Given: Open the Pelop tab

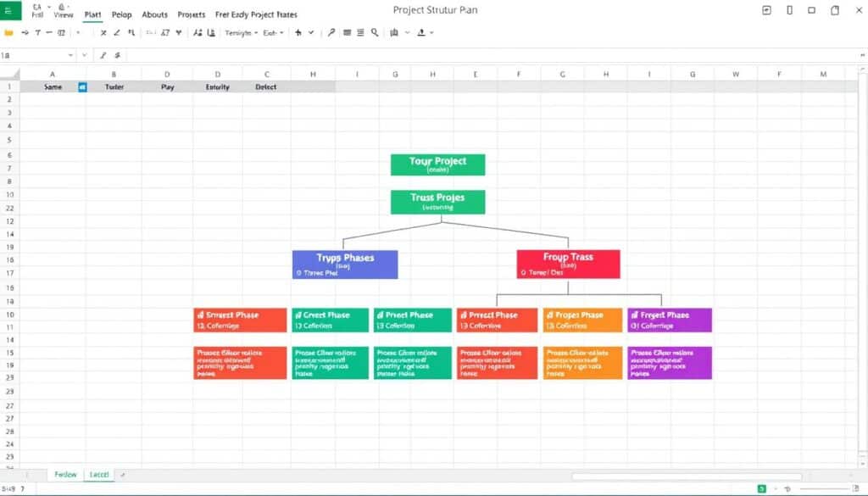Looking at the screenshot, I should pyautogui.click(x=122, y=15).
